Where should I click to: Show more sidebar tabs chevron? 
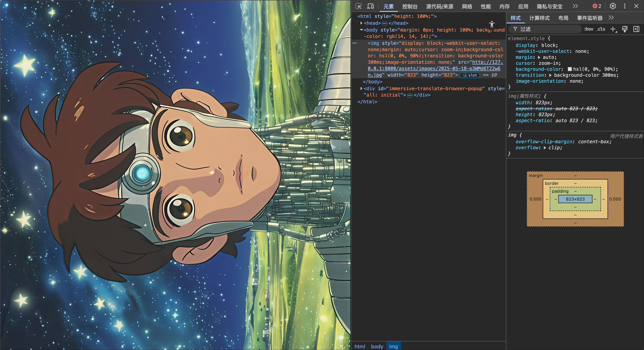pyautogui.click(x=611, y=18)
